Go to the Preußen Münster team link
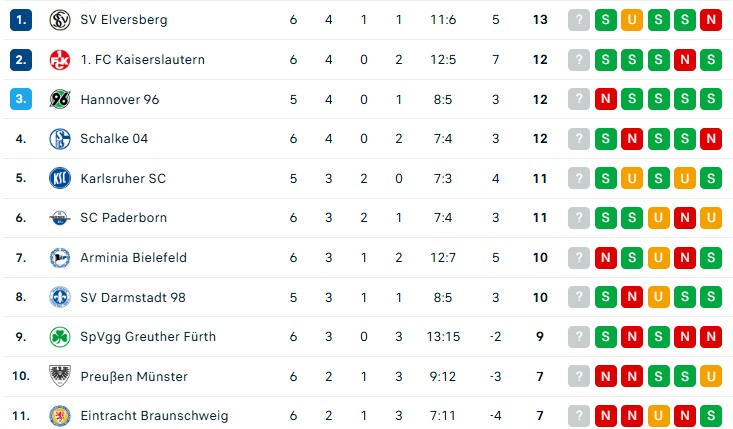Image resolution: width=733 pixels, height=429 pixels. pyautogui.click(x=134, y=376)
